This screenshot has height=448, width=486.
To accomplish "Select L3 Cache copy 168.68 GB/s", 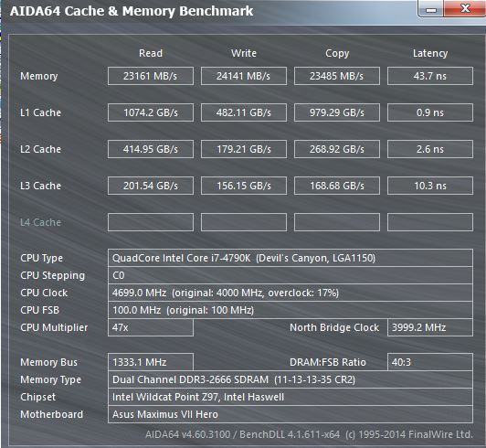I will point(337,186).
